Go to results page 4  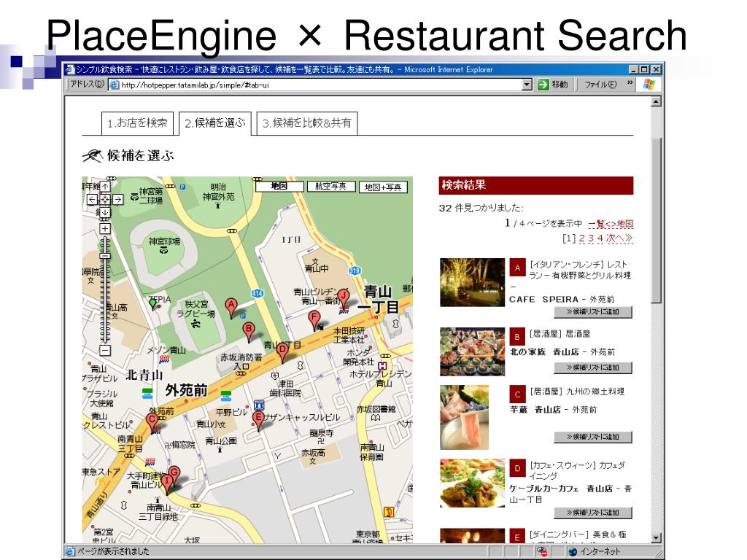[600, 238]
